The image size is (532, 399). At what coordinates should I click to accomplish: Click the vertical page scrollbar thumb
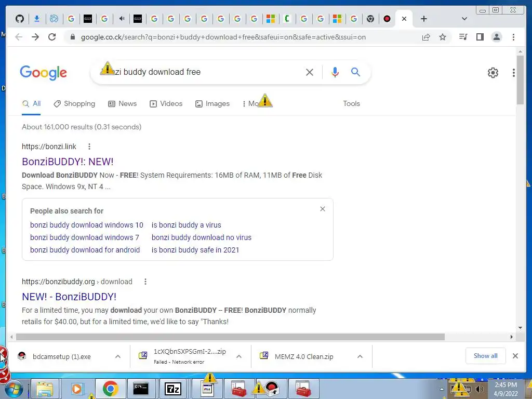[x=520, y=79]
